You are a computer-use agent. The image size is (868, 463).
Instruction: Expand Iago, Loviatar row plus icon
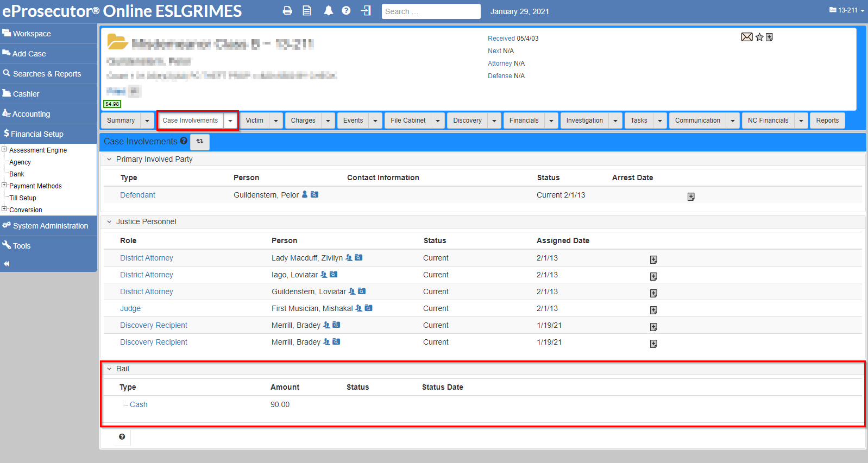pos(653,276)
